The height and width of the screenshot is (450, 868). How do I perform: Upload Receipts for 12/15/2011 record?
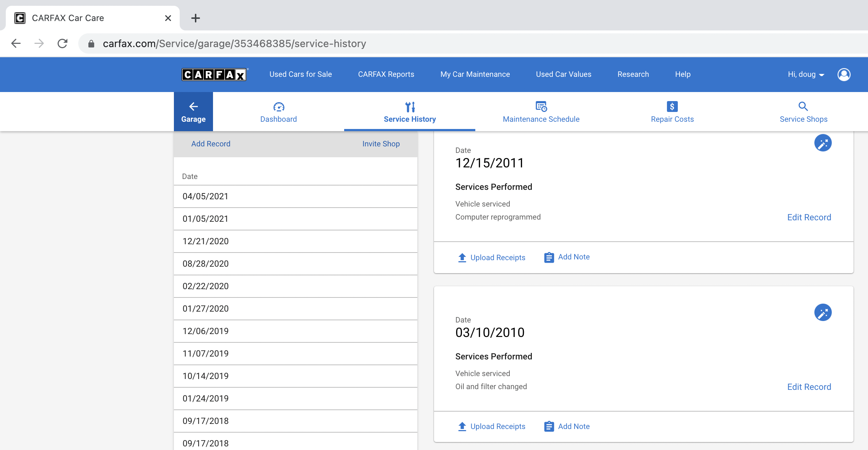[491, 258]
